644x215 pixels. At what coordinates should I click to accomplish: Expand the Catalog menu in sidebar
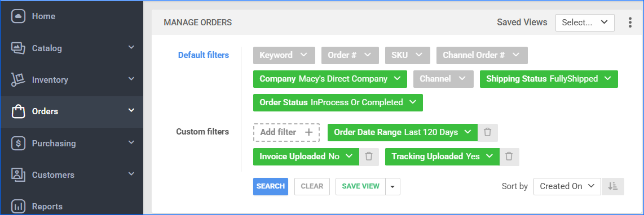(131, 48)
